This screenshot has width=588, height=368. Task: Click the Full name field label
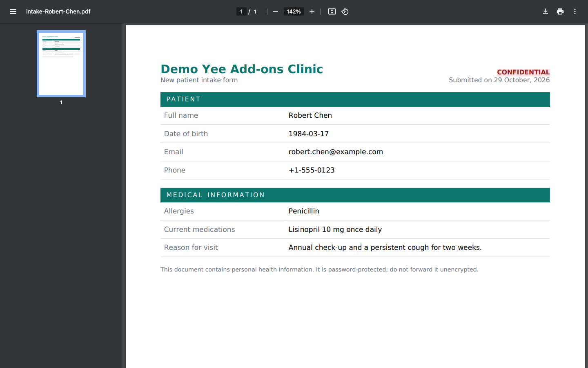click(181, 115)
